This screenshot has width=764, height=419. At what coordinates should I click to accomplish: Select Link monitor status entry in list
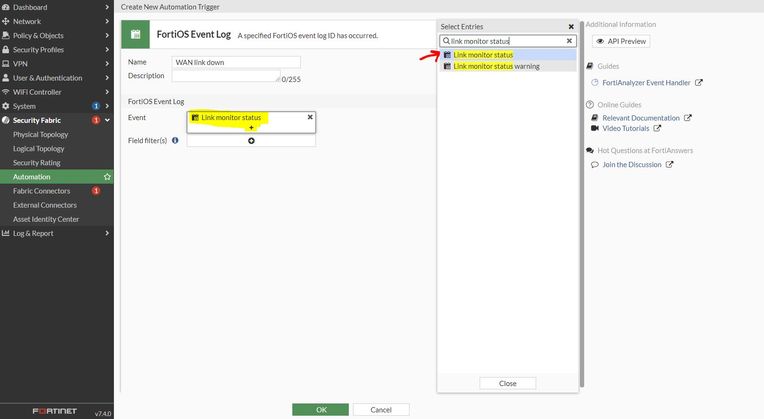[508, 55]
